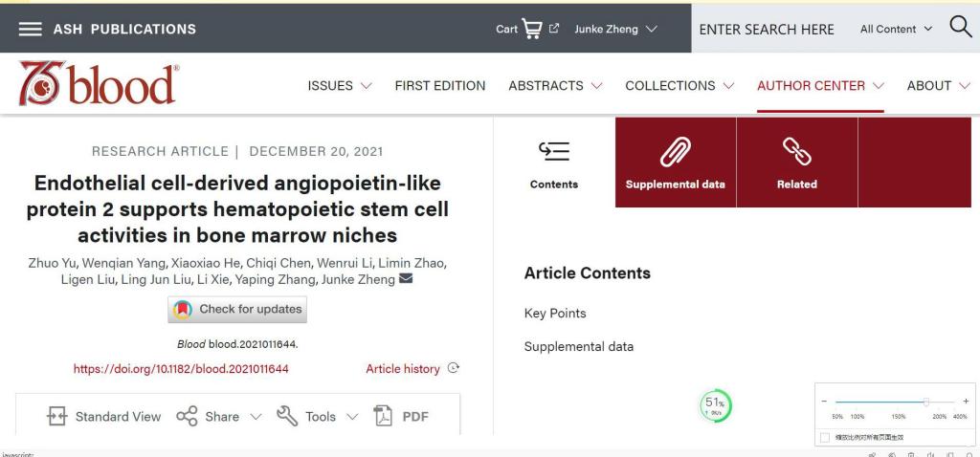Expand the Share dropdown
Screen dimensions: 980x457
[x=219, y=417]
